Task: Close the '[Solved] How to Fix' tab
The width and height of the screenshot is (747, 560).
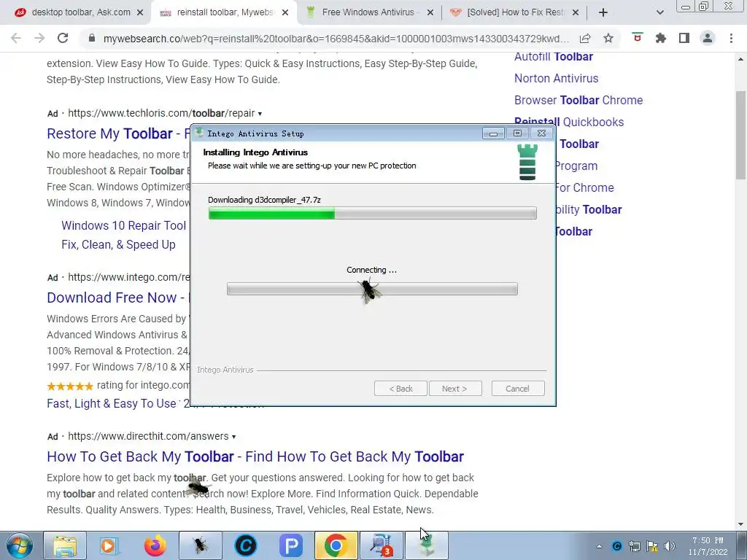Action: click(x=576, y=12)
